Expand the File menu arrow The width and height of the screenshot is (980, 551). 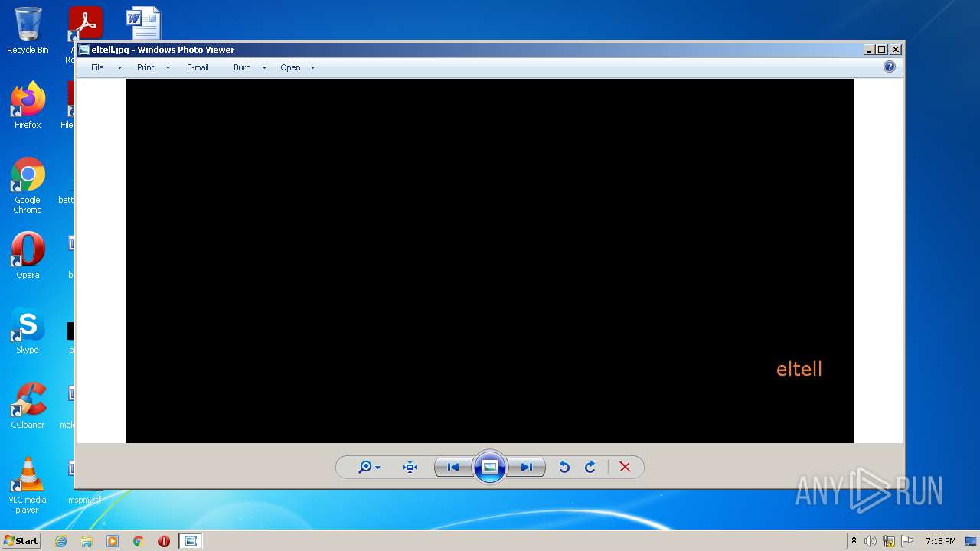point(119,67)
